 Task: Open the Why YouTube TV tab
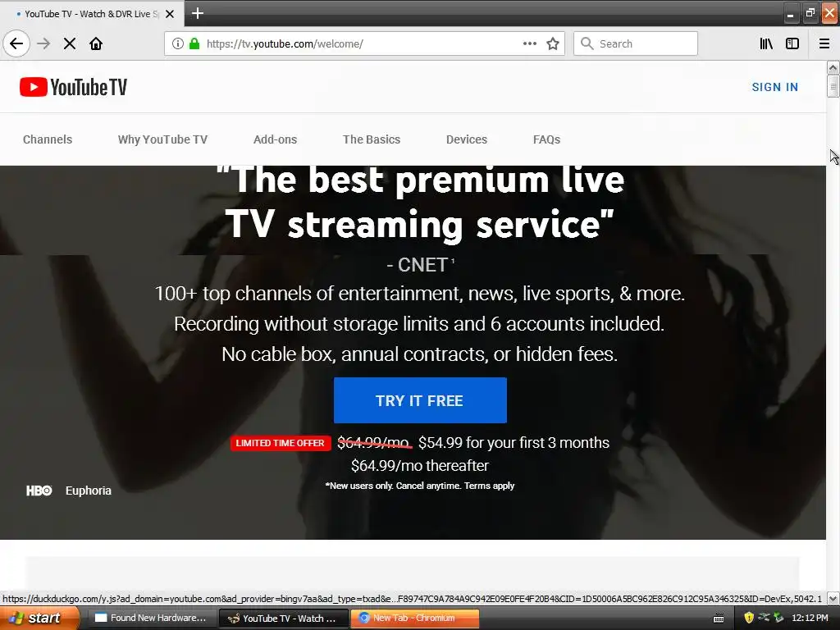pos(162,139)
